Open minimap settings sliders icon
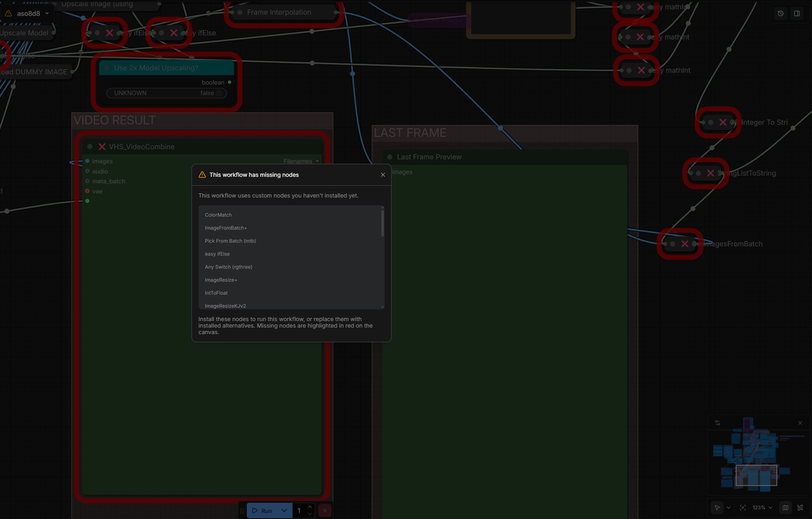Screen dimensions: 812x519 pyautogui.click(x=718, y=423)
